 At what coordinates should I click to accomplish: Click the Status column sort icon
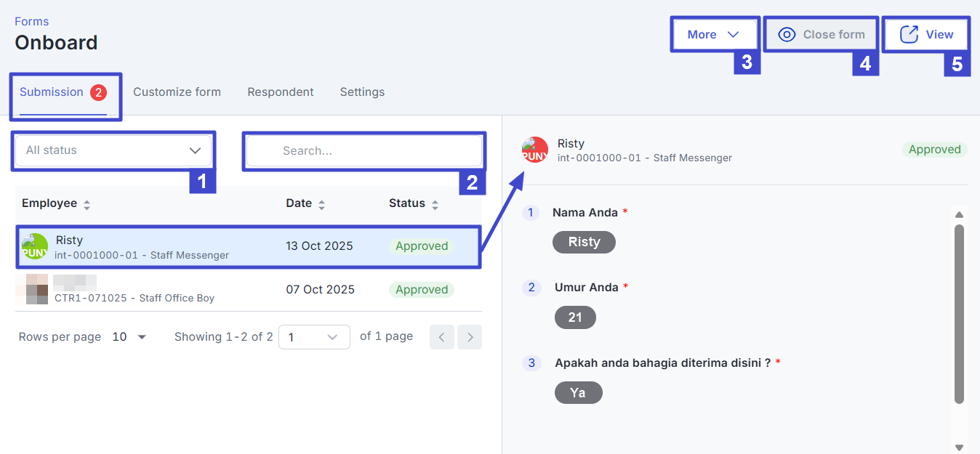click(435, 205)
